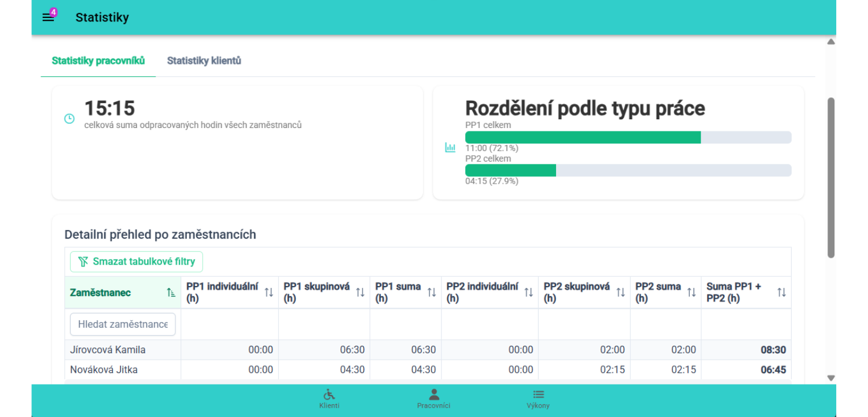Click the PP1 celkem progress bar
The image size is (868, 417).
(628, 137)
